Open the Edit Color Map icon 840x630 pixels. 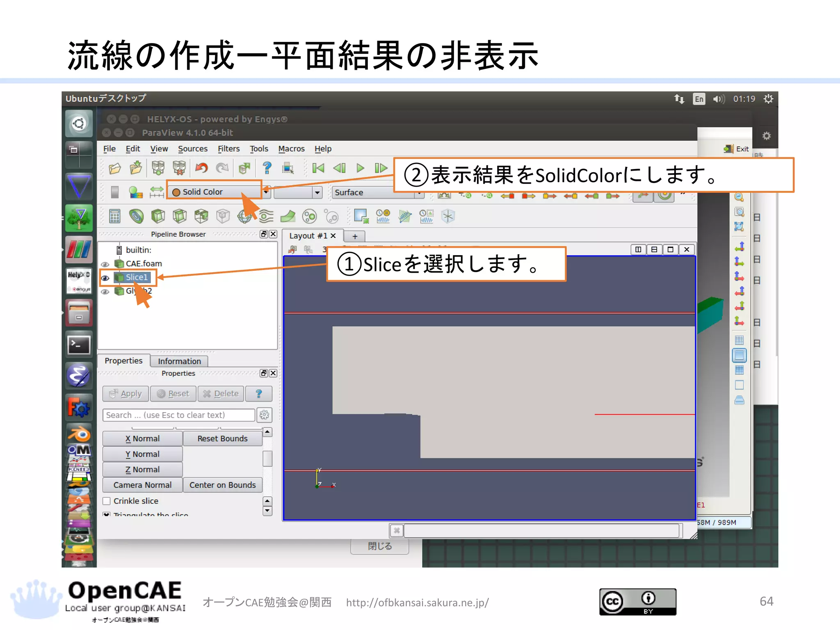point(136,192)
